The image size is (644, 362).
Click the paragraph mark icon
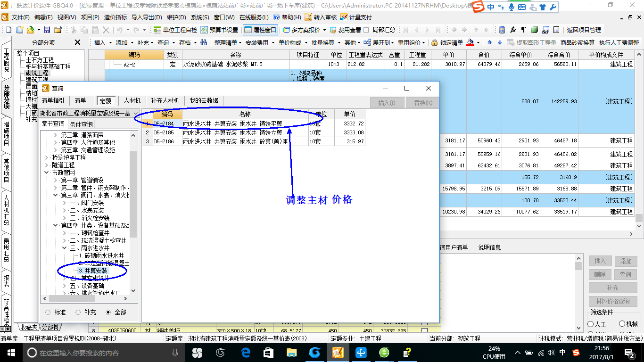(523, 30)
